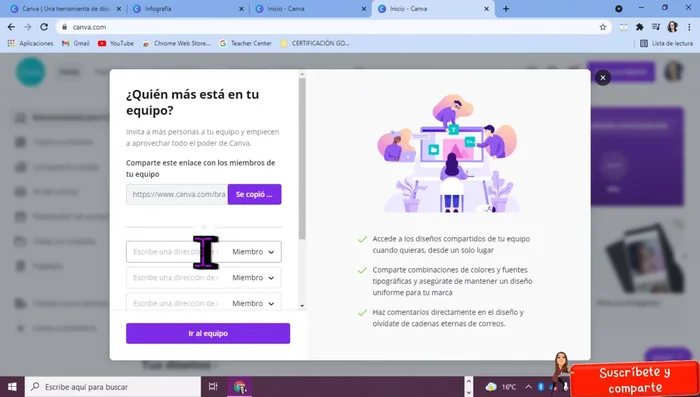
Task: Go forward in browser history
Action: 28,27
